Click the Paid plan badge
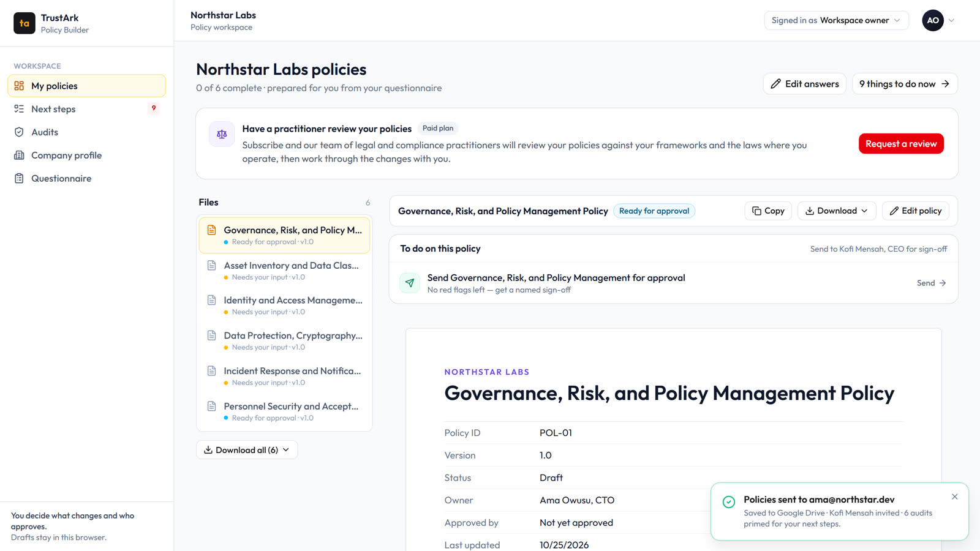The height and width of the screenshot is (551, 980). (438, 129)
